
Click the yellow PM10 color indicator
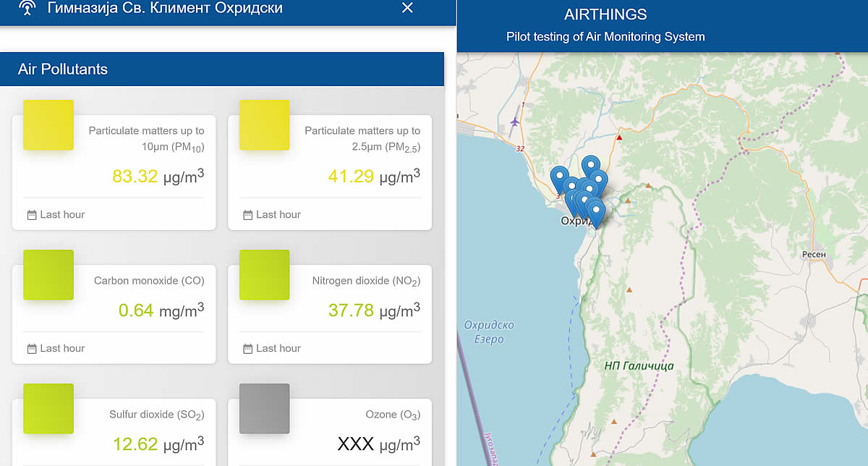tap(48, 125)
